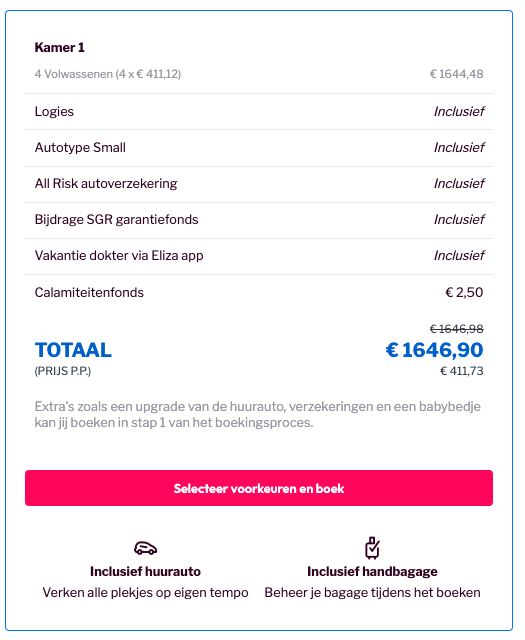
Task: Select the Inclusief huurauto heading
Action: tap(145, 571)
